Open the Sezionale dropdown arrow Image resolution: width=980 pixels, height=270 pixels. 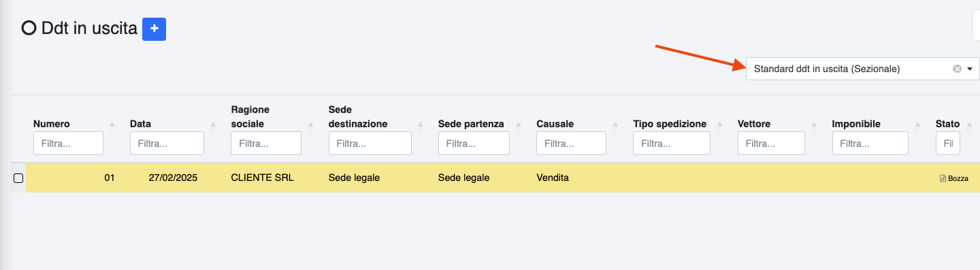click(x=970, y=69)
